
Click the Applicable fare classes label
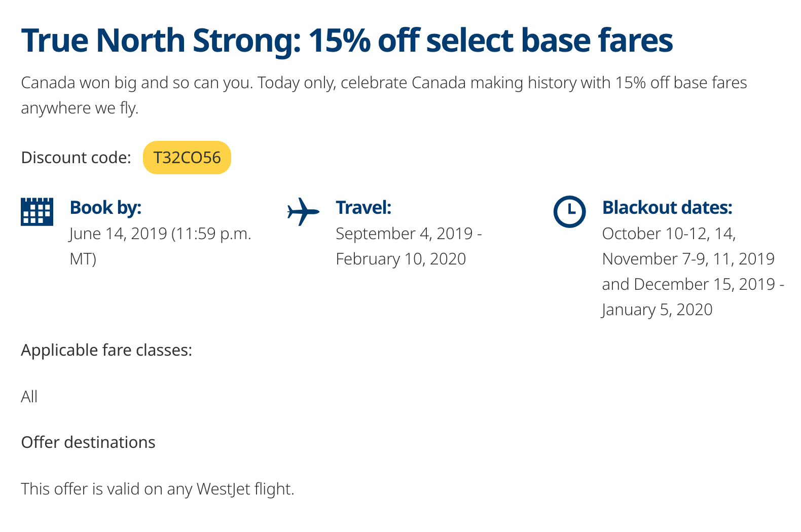tap(106, 350)
